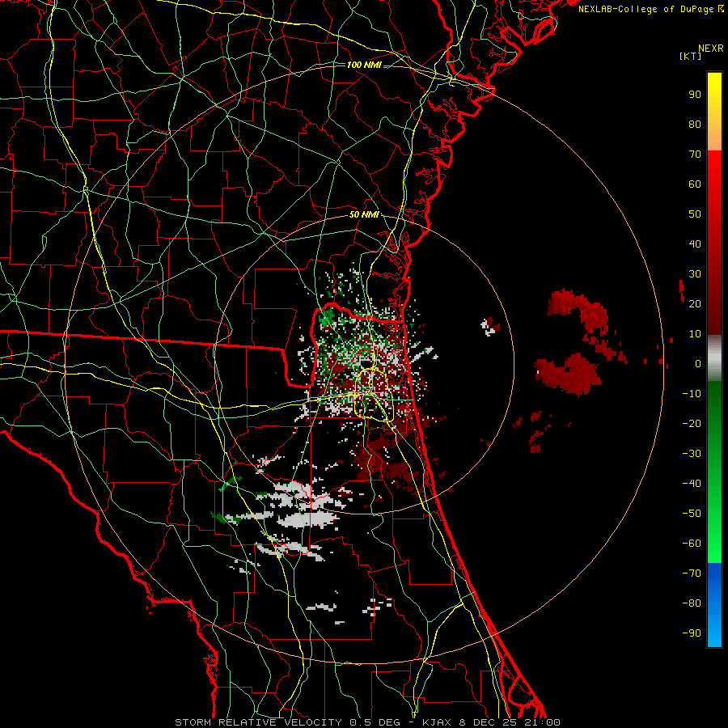
Task: Click the -40 value on velocity scale
Action: [692, 484]
